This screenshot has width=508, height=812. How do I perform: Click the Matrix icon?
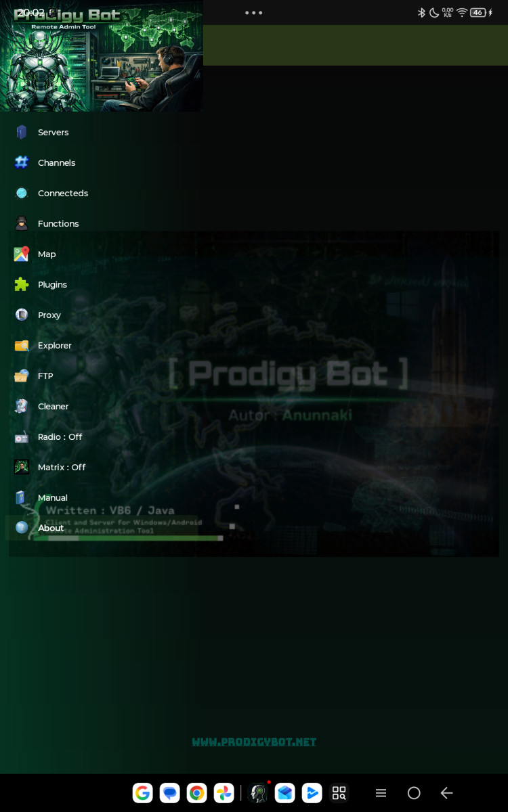click(x=22, y=467)
